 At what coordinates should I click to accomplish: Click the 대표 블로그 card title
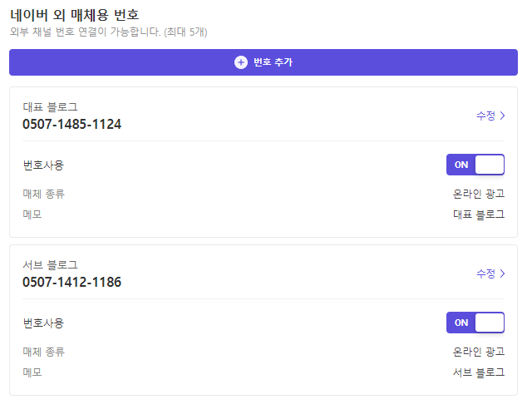50,107
